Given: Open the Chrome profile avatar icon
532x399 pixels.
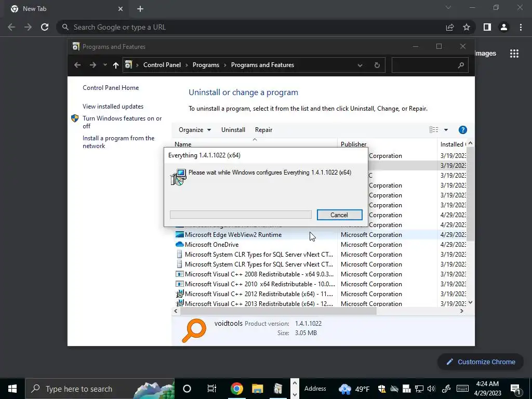Looking at the screenshot, I should (504, 27).
